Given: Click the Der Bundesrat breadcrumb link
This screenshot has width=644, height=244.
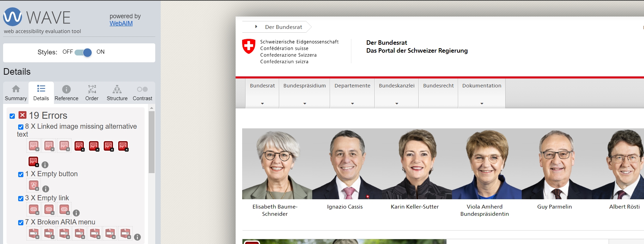Looking at the screenshot, I should [284, 27].
